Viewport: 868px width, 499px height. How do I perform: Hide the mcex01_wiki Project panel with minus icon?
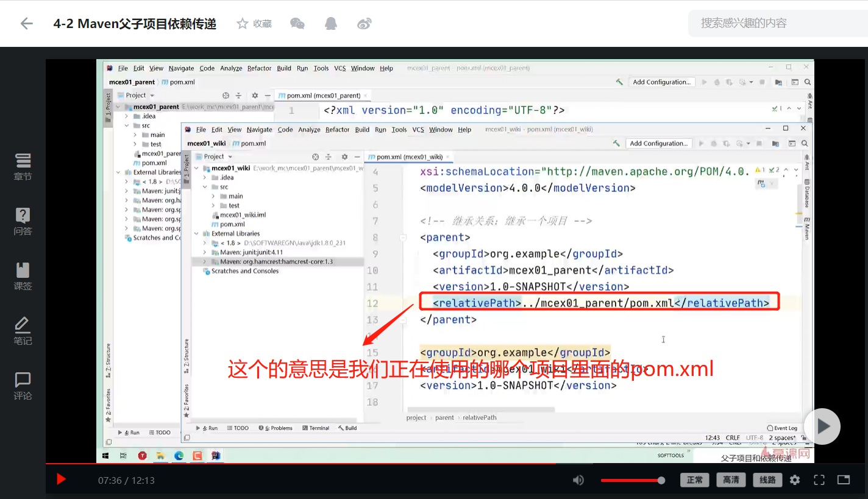coord(357,157)
